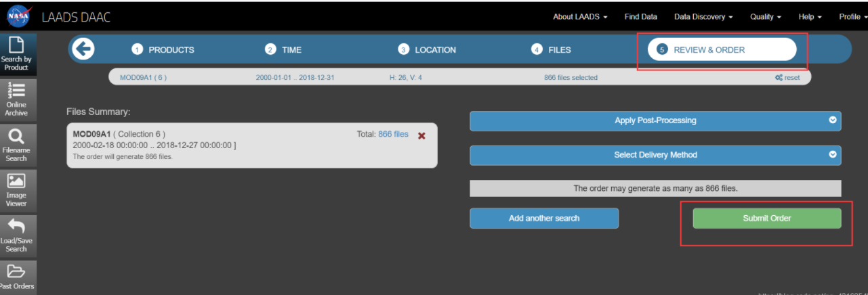
Task: Switch to step 4 Files tab
Action: coord(551,49)
